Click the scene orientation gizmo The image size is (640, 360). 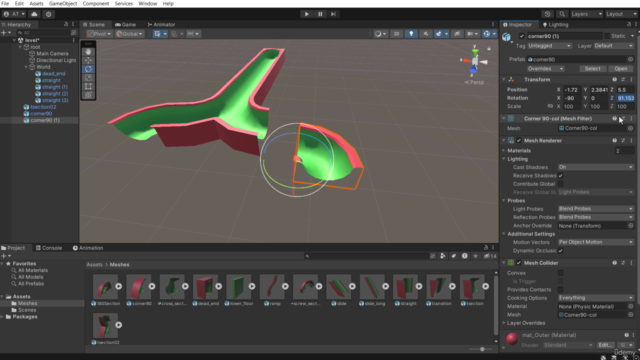[474, 62]
